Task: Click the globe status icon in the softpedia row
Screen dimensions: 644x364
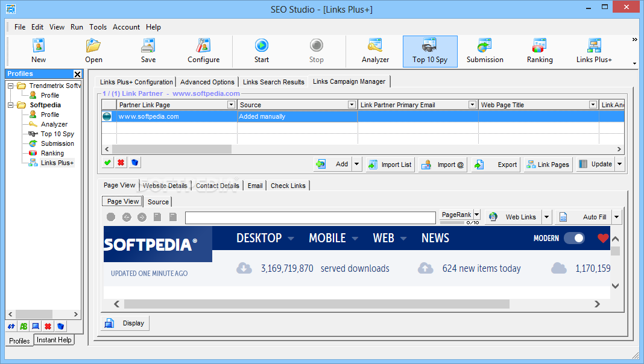Action: tap(107, 116)
